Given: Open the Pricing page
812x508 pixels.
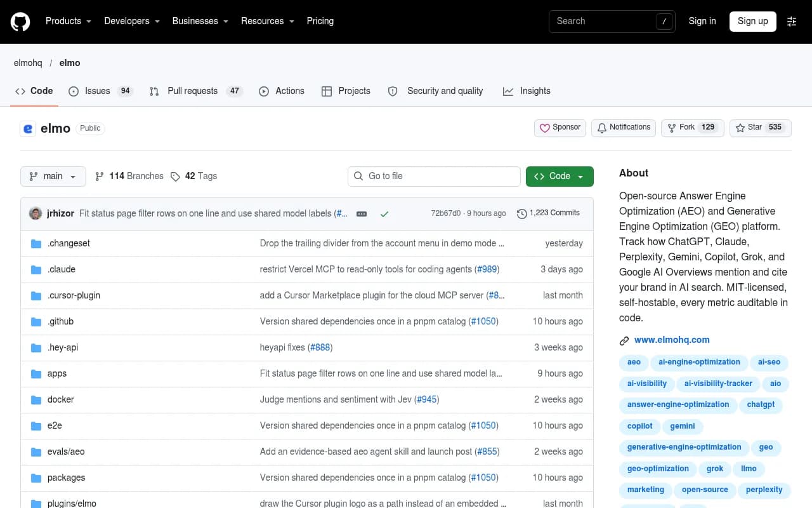Looking at the screenshot, I should (x=320, y=21).
